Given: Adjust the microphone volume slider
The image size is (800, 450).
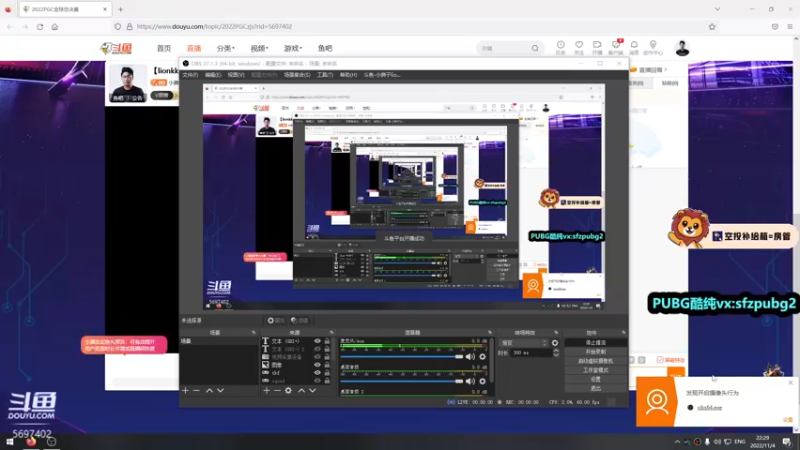Looking at the screenshot, I should (x=402, y=357).
